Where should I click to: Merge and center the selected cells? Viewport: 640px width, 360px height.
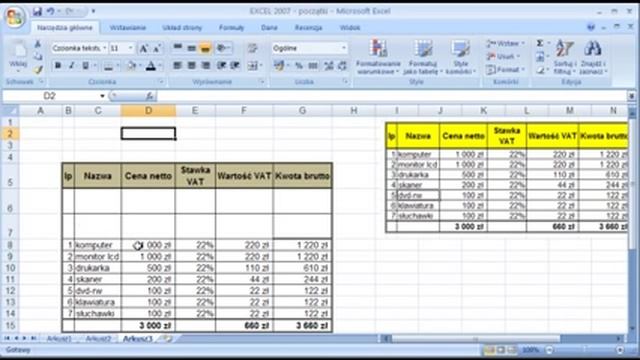(x=253, y=65)
